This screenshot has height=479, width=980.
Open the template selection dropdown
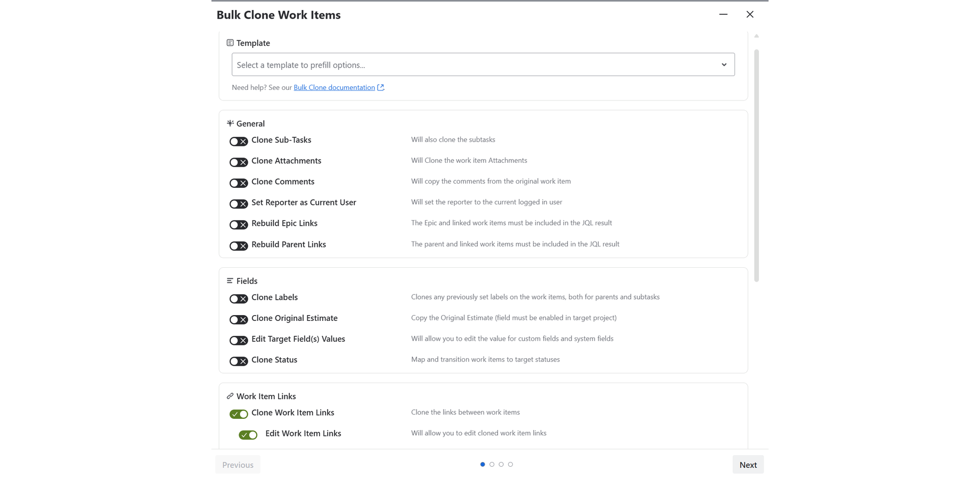(x=477, y=64)
